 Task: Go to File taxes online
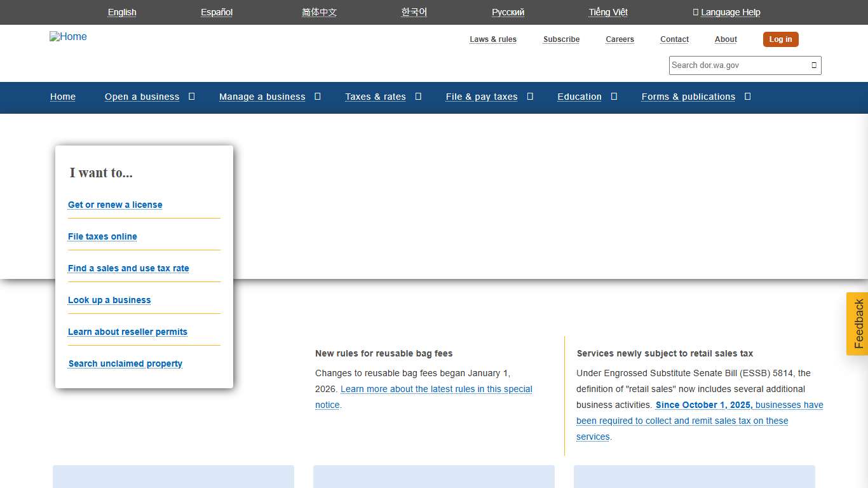[102, 236]
